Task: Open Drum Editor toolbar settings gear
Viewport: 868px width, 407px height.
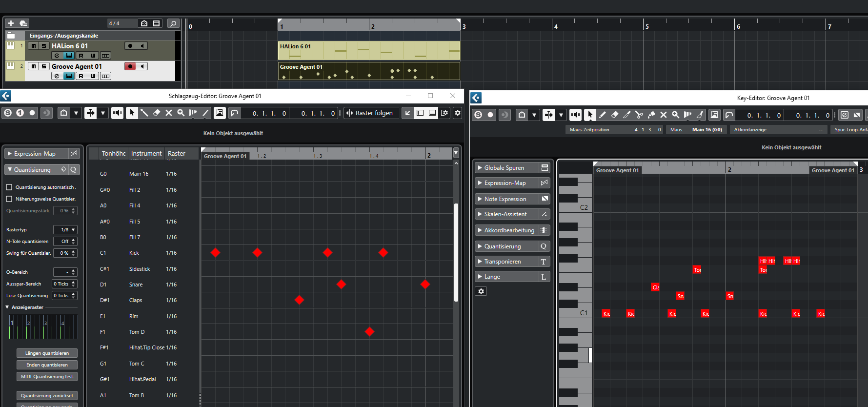Action: point(457,113)
